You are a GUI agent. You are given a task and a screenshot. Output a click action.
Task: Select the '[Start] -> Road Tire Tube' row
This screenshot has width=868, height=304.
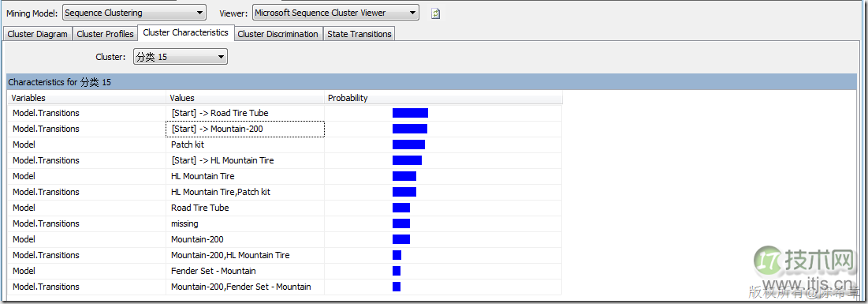[285, 113]
